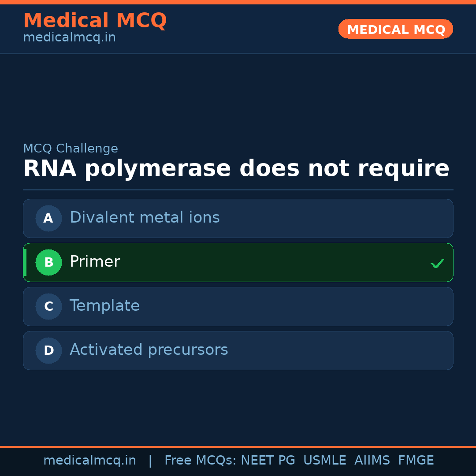Viewport: 476px width, 476px height.
Task: Click the orange MEDICAL MCQ badge
Action: click(x=395, y=30)
